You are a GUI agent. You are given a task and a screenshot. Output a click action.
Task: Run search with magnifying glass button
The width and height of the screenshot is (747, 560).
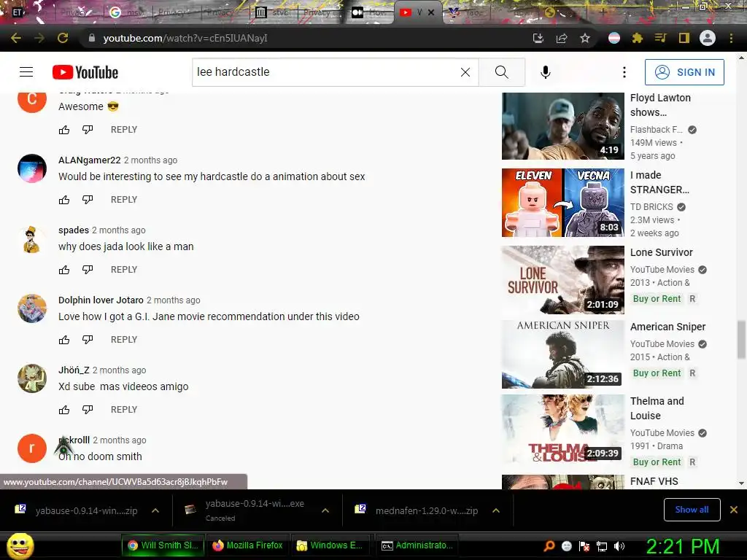[502, 72]
